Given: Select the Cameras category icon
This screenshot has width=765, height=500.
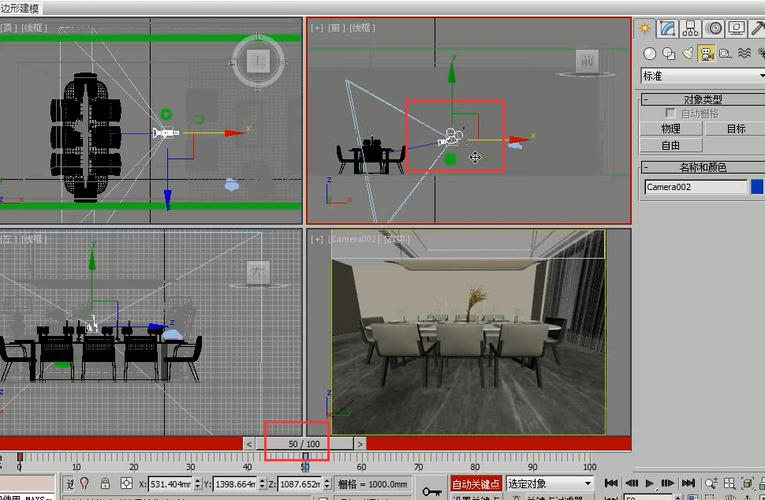Looking at the screenshot, I should 706,53.
